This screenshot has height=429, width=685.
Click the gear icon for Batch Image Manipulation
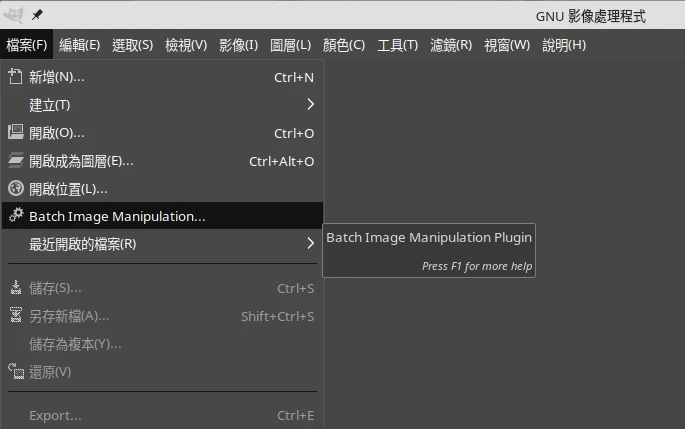pyautogui.click(x=15, y=216)
